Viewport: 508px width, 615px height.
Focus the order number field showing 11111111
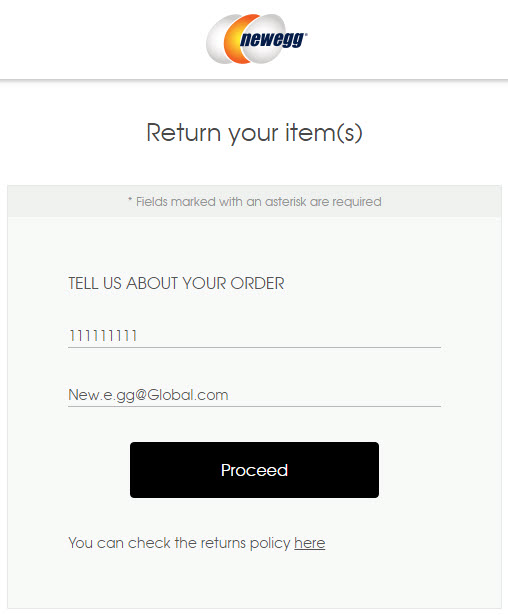254,336
